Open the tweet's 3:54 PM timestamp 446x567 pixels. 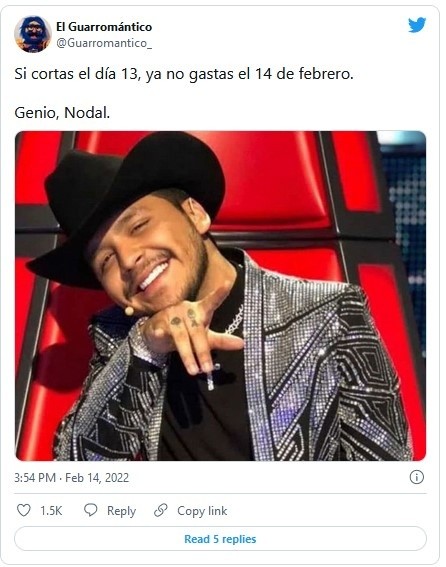click(x=35, y=478)
